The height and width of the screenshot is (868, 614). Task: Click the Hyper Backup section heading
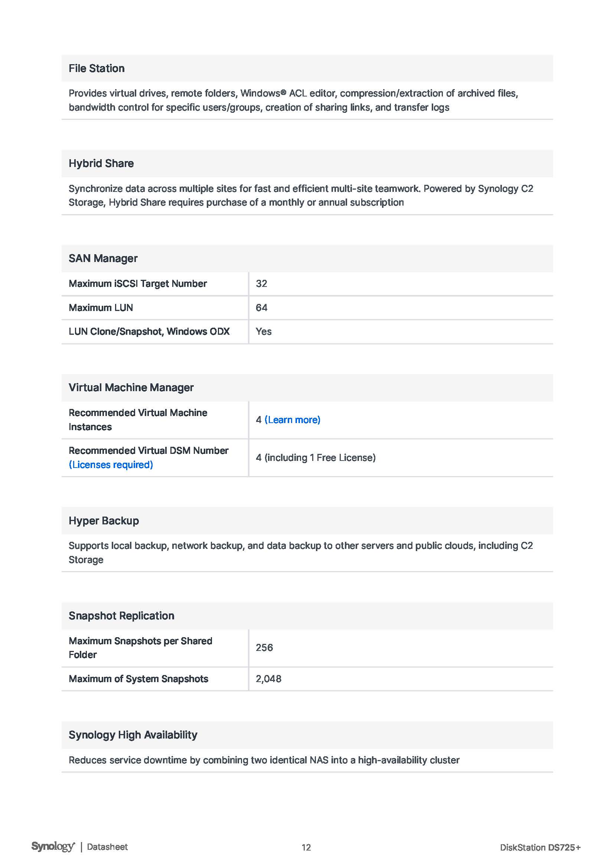point(104,521)
